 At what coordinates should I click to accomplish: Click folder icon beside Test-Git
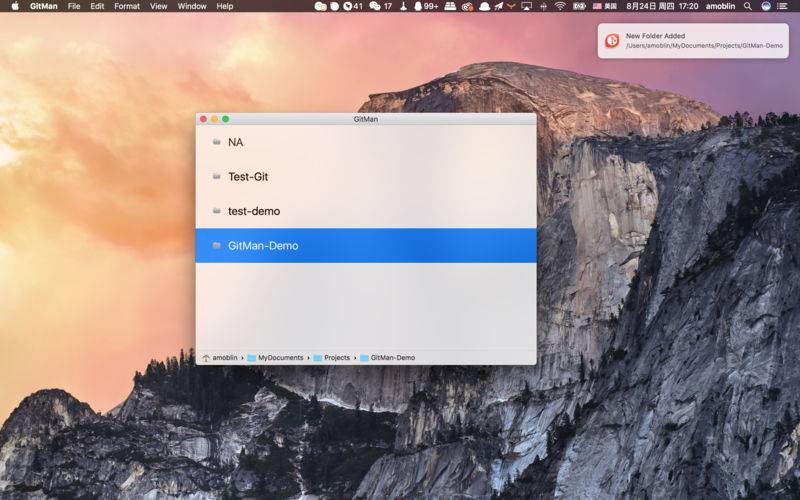click(216, 177)
